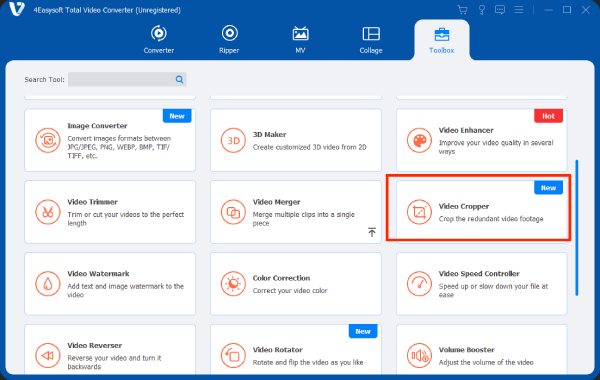Launch the Video Cropper icon
Viewport: 600px width, 380px height.
point(419,212)
